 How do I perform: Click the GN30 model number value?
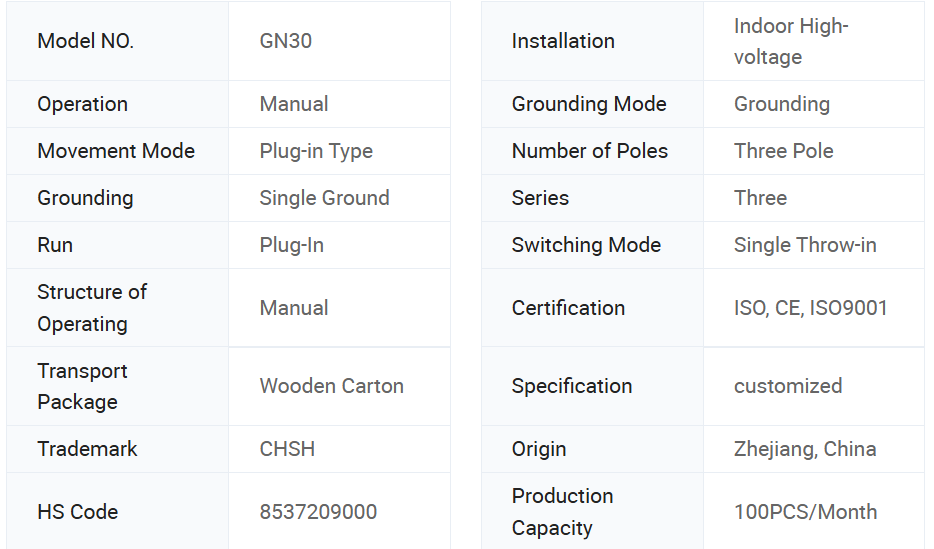[x=286, y=41]
